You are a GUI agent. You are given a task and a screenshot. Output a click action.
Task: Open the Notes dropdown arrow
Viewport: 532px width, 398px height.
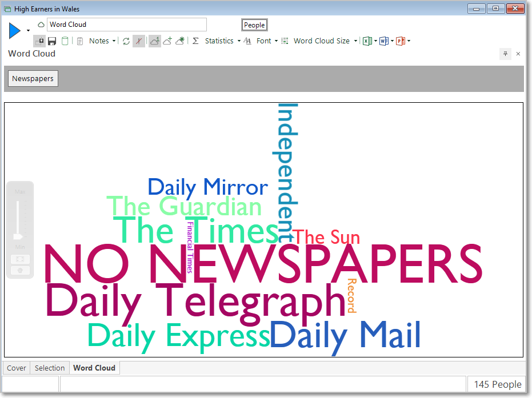pos(114,41)
